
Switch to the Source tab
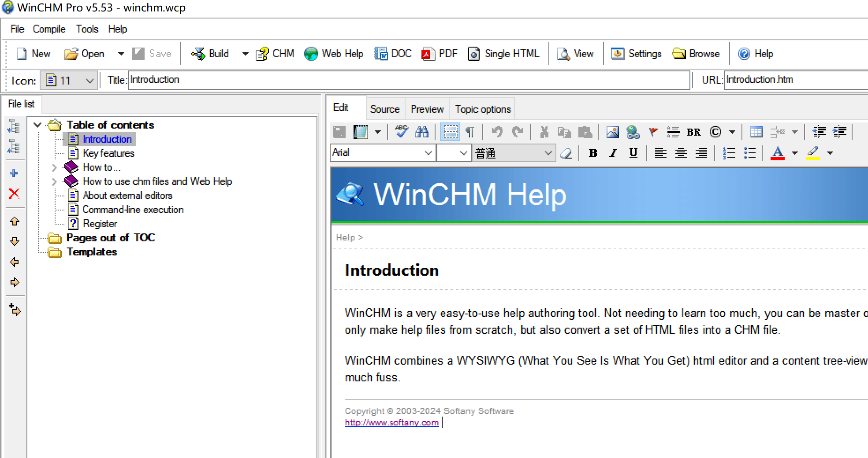click(x=384, y=109)
